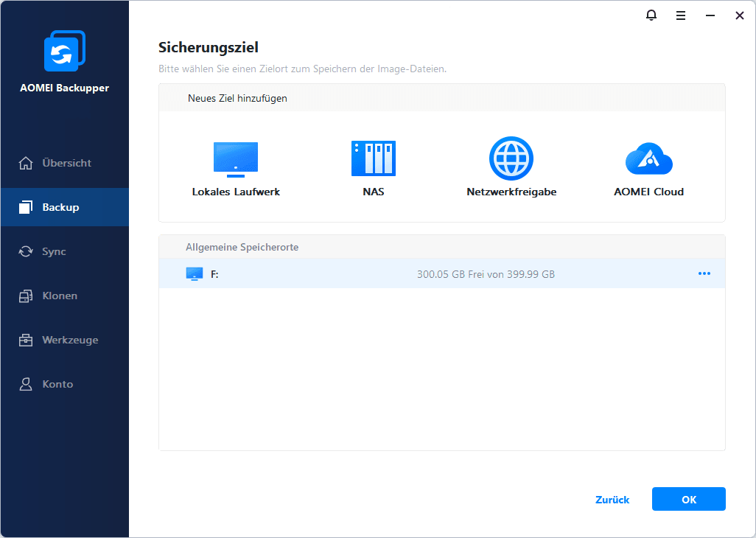
Task: Close the AOMEI Backupper window
Action: tap(740, 16)
